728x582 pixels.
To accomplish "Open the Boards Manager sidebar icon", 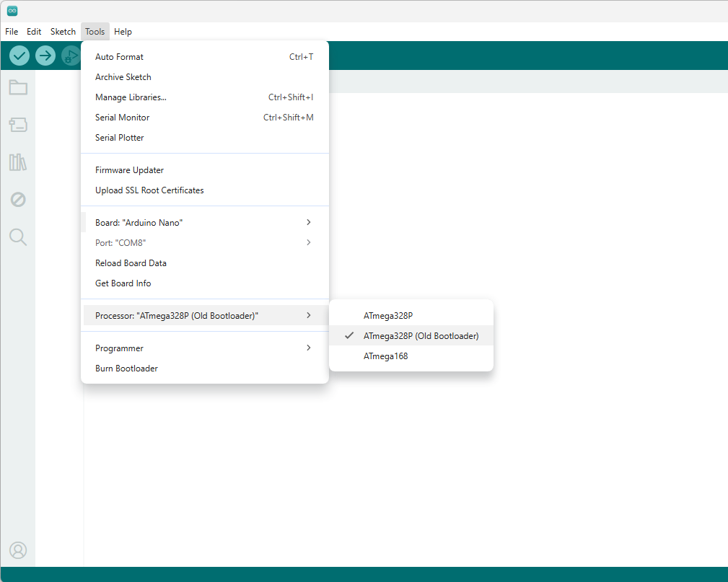I will pos(18,124).
